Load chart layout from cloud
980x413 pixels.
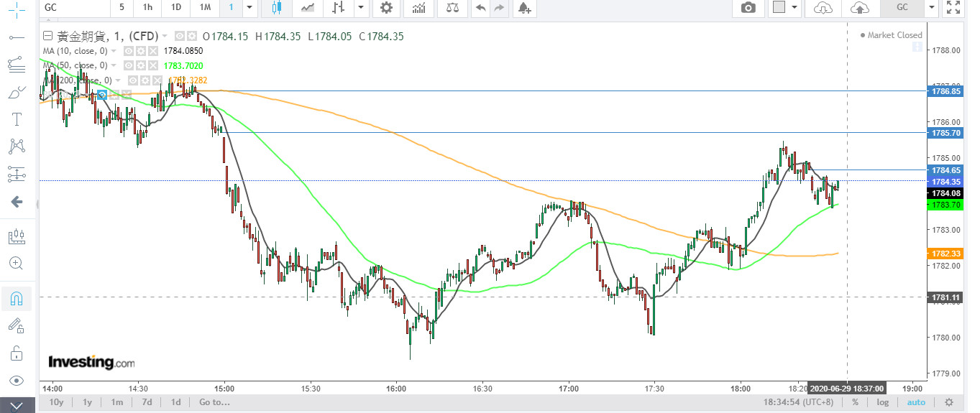[823, 8]
